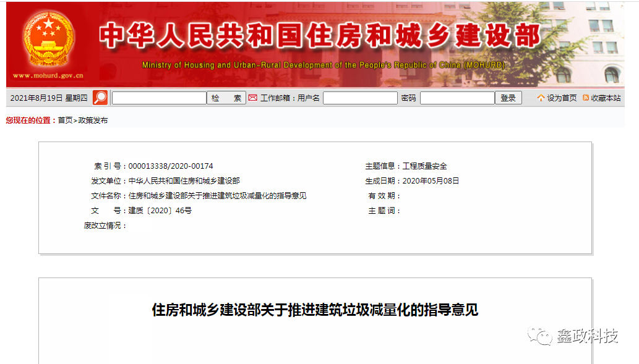Go to 首页 in the breadcrumb
This screenshot has width=639, height=364.
(65, 121)
